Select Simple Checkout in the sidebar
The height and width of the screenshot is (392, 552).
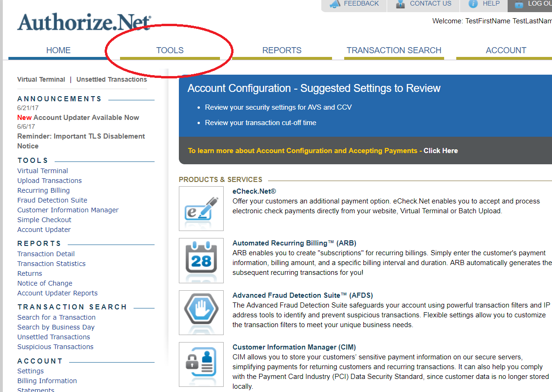(x=44, y=220)
